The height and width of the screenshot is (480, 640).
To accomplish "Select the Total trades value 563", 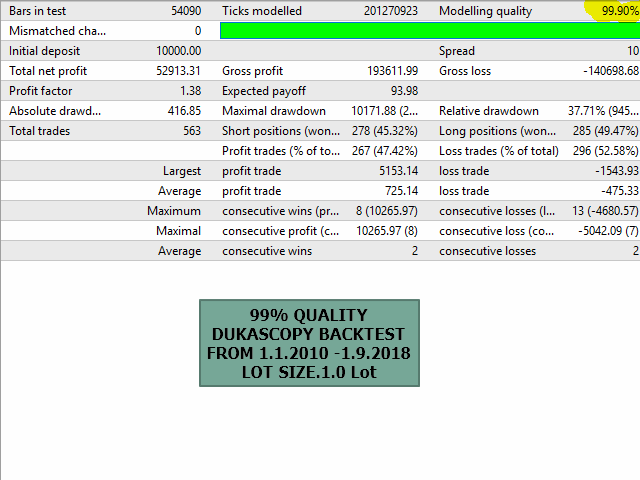I will 192,131.
